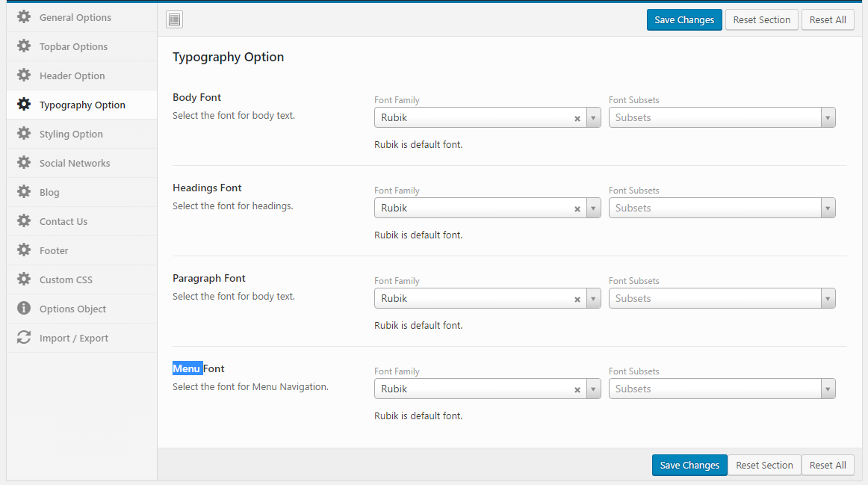Remove the Headings Font selection using the x
Image resolution: width=868 pixels, height=485 pixels.
tap(577, 208)
